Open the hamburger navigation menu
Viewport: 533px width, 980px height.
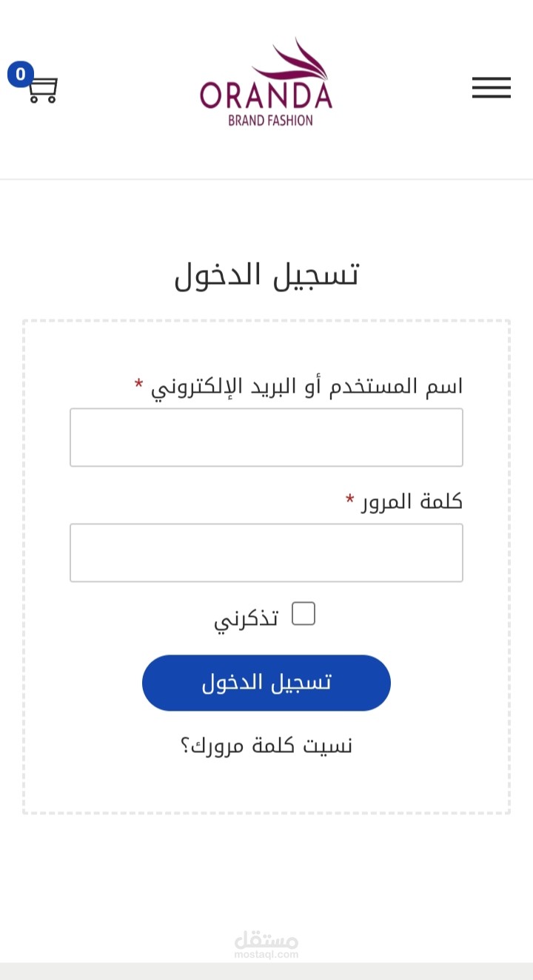[x=491, y=87]
